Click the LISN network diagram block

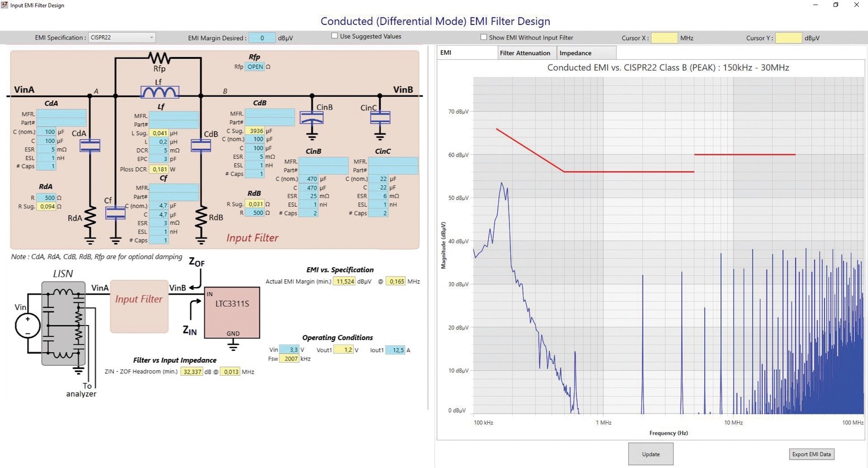(x=63, y=324)
